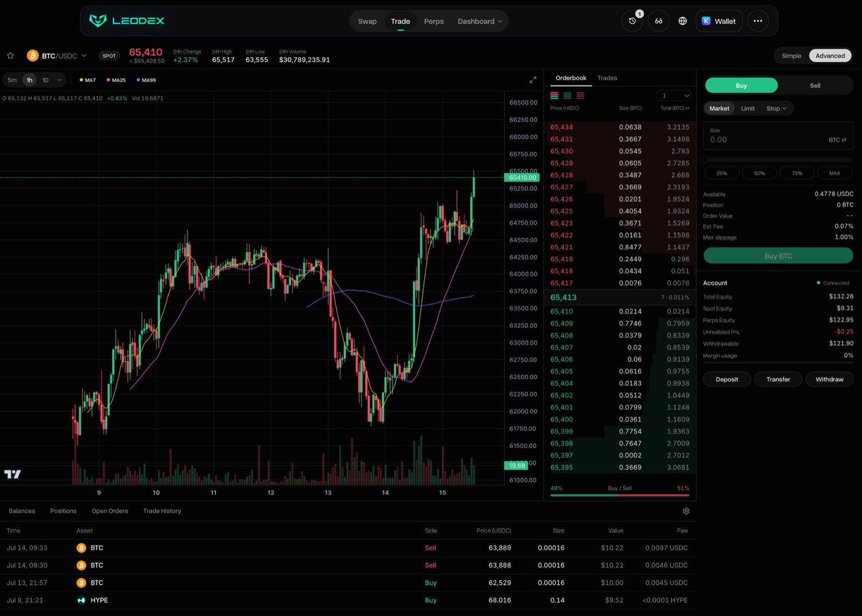Click the Deposit button

pos(727,379)
